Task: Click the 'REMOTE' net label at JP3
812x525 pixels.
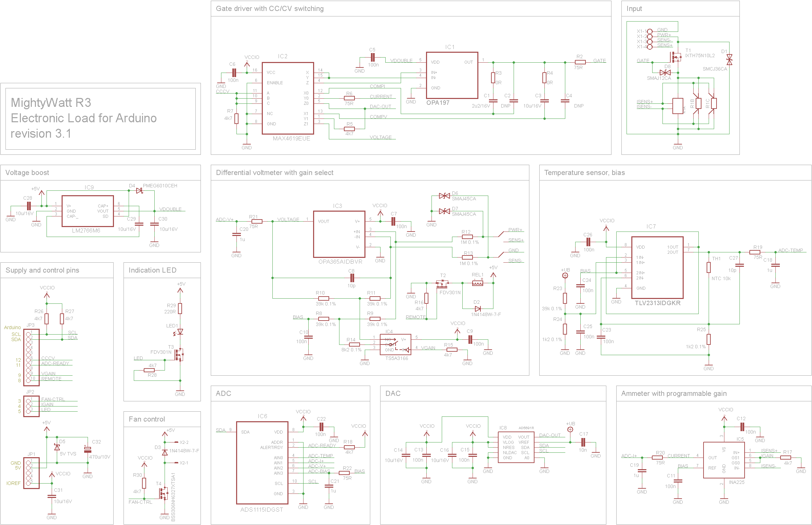Action: tap(51, 379)
